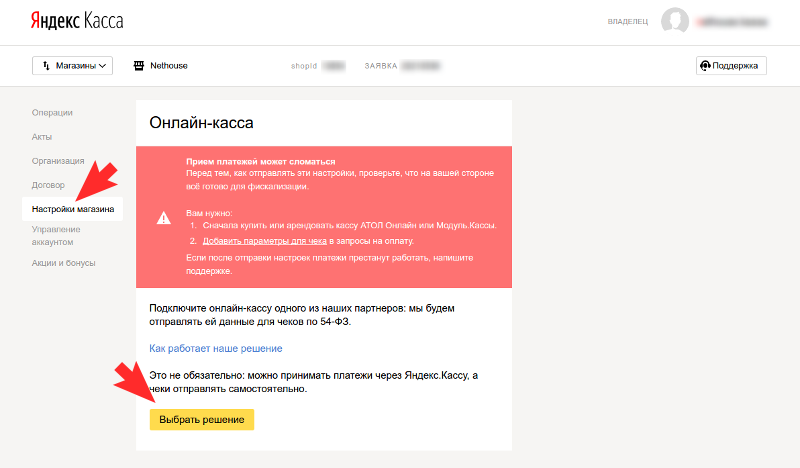Open the Поддержка support button
Image resolution: width=800 pixels, height=468 pixels.
pos(731,66)
